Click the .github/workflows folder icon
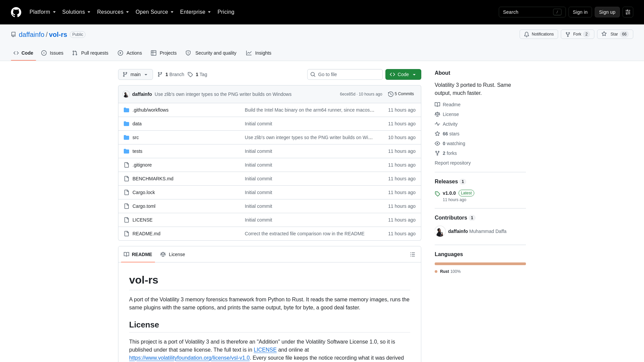This screenshot has height=362, width=644. click(126, 110)
